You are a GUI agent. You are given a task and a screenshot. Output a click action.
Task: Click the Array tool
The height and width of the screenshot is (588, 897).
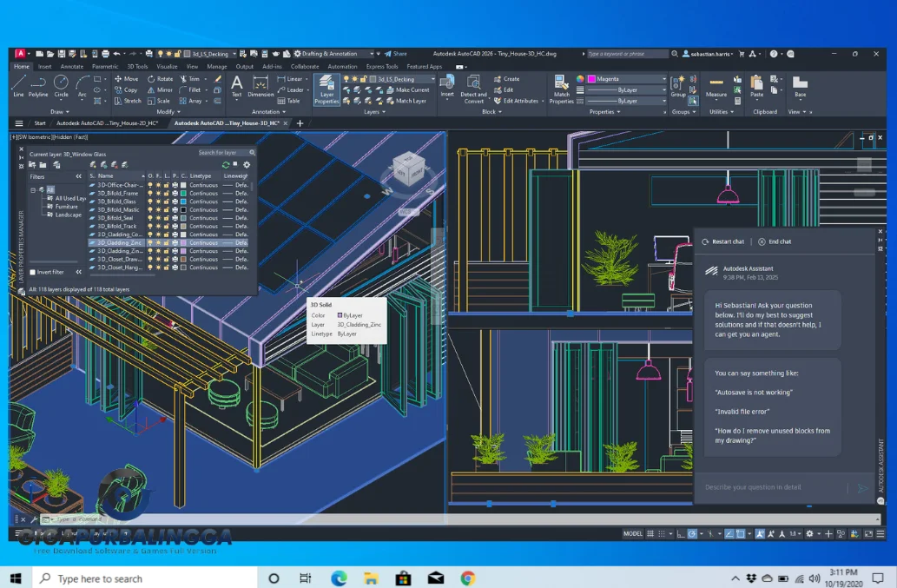pyautogui.click(x=190, y=101)
